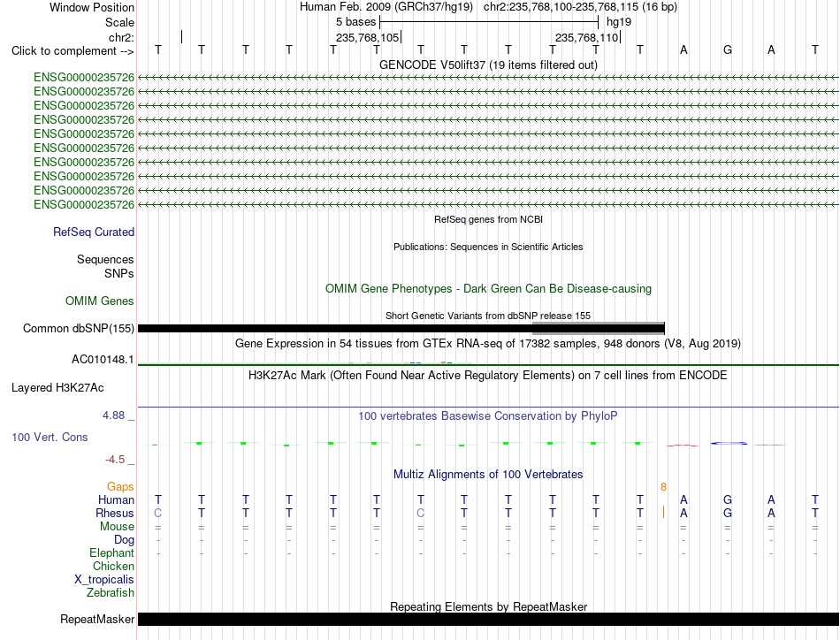Open the 'Multiz Alignments of 100 Vertebrates' title
Screen dimensions: 840x640
pos(488,475)
